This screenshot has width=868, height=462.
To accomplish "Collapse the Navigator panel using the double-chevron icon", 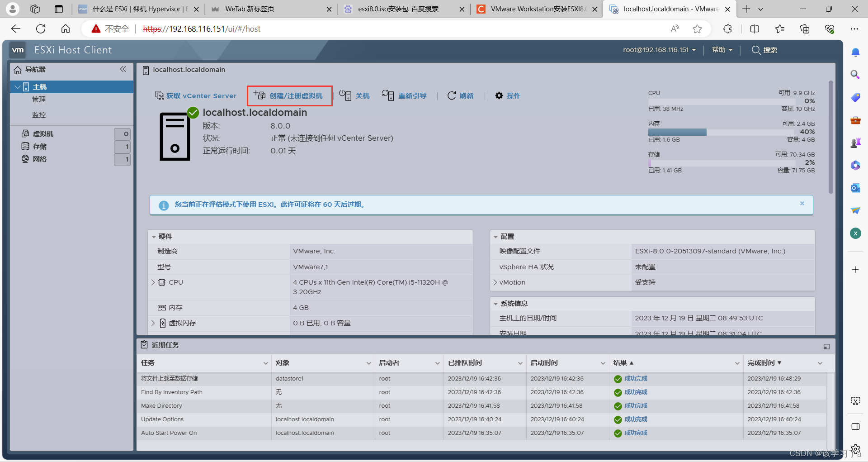I will (x=123, y=69).
